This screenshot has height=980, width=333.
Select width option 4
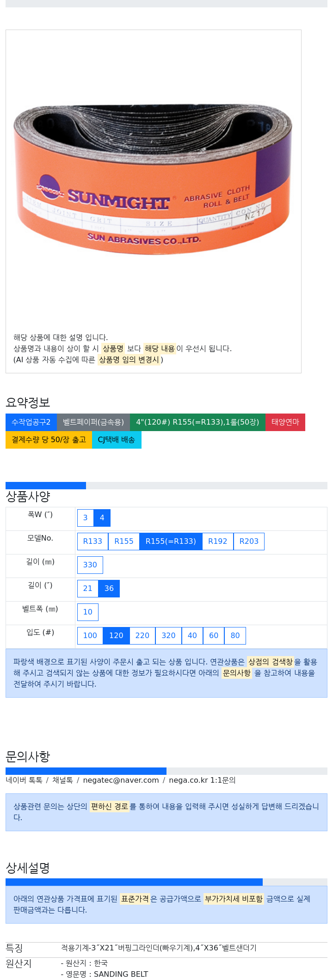coord(102,517)
